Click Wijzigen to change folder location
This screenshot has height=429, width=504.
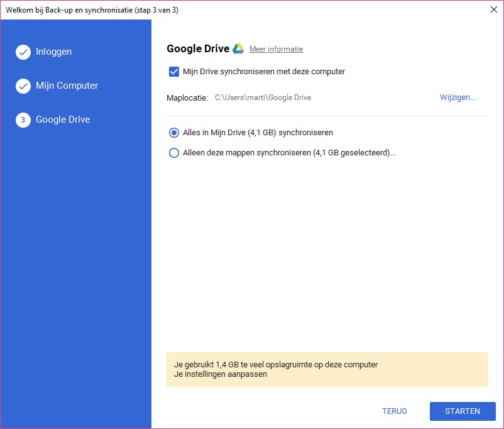[x=457, y=97]
